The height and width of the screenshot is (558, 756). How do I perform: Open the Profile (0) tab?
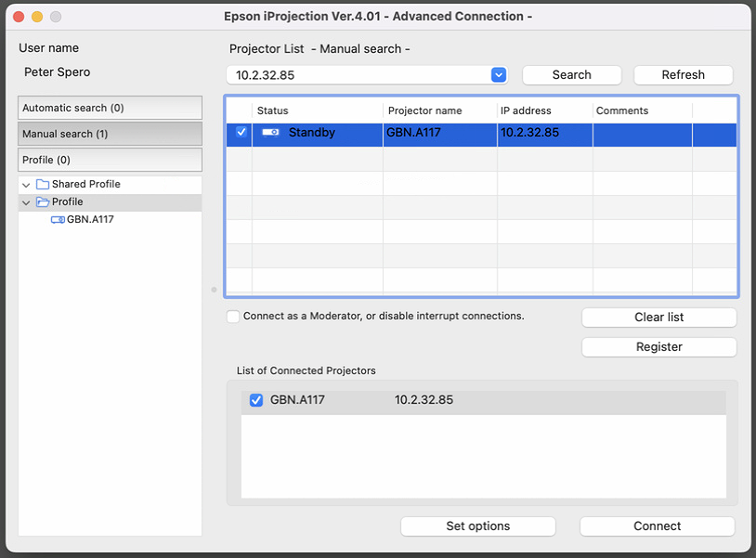point(110,160)
